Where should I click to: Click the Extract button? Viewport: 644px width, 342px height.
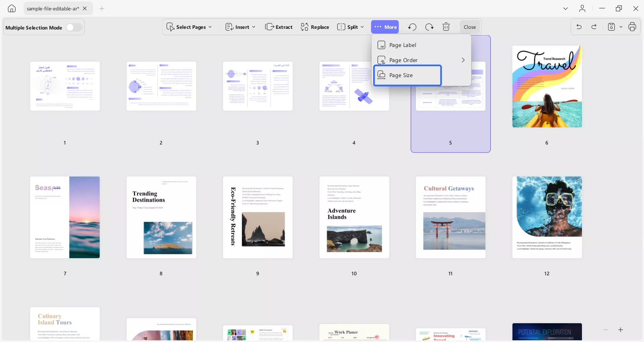(279, 27)
